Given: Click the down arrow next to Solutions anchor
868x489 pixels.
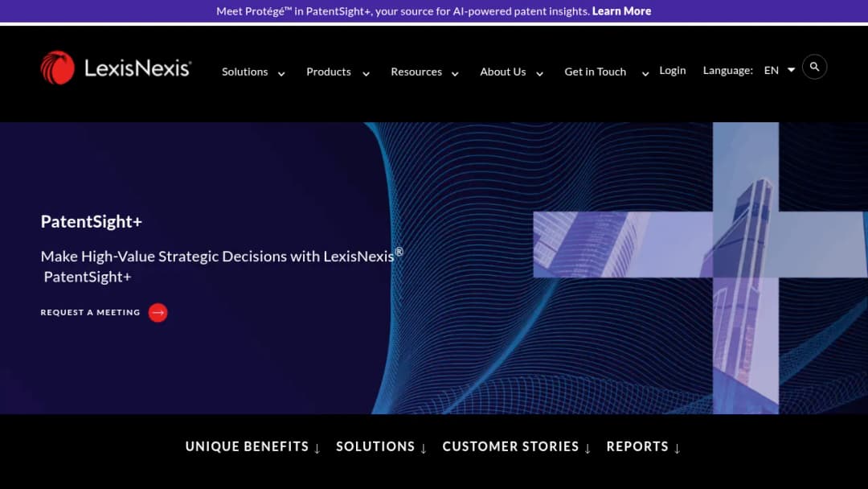Looking at the screenshot, I should [x=424, y=449].
